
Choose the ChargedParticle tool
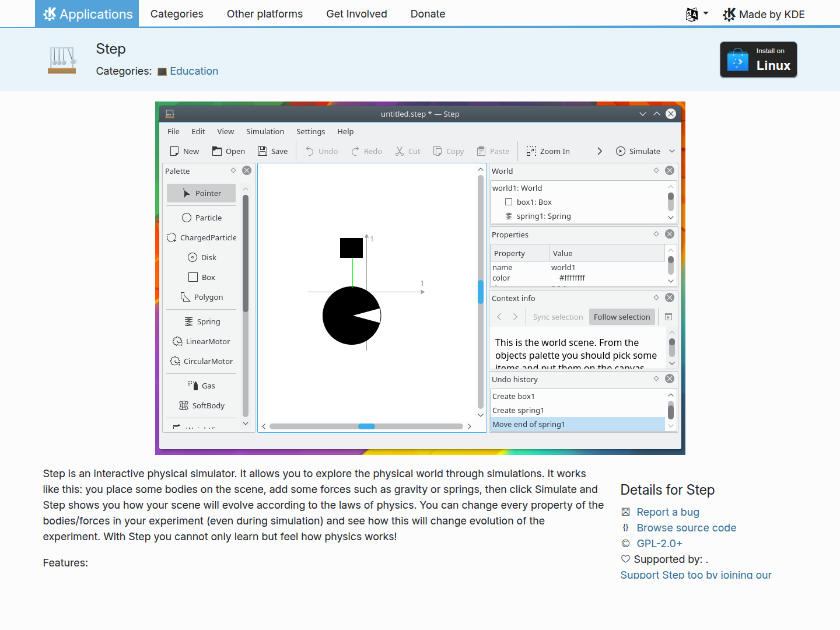click(x=201, y=237)
